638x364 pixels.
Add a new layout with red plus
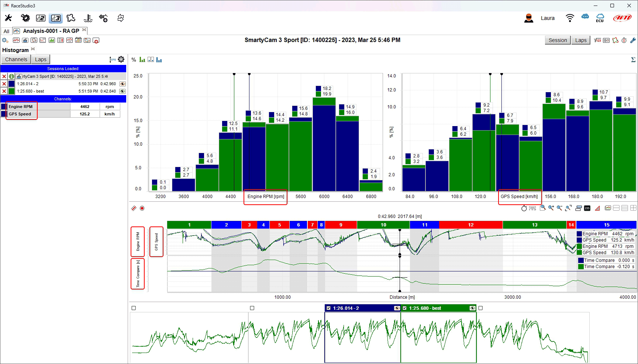click(96, 41)
